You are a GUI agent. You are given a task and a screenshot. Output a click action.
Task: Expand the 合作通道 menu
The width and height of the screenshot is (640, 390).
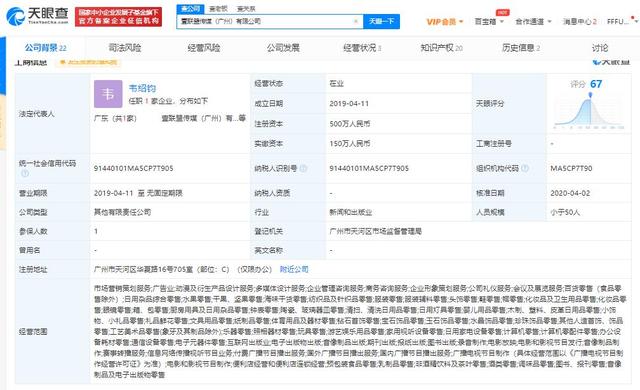[x=533, y=22]
